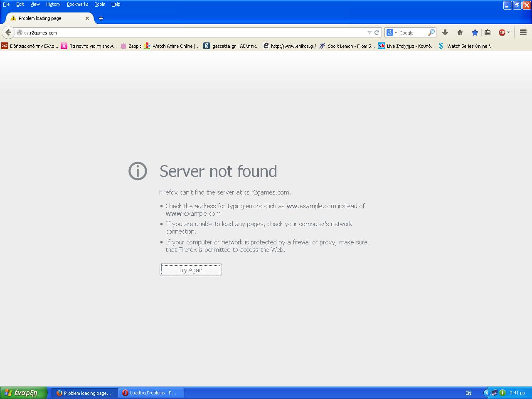
Task: Show bookmarks list icon in toolbar
Action: (x=488, y=32)
